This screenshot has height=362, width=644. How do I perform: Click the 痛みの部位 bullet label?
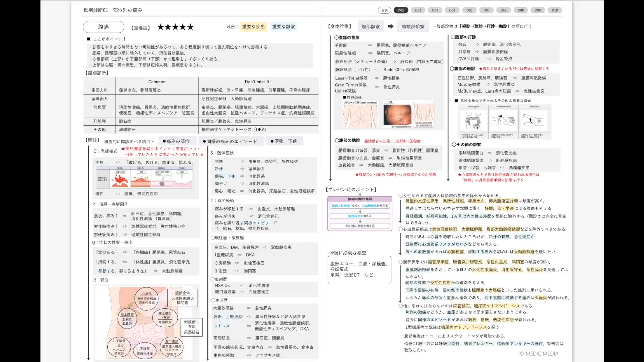tap(176, 141)
